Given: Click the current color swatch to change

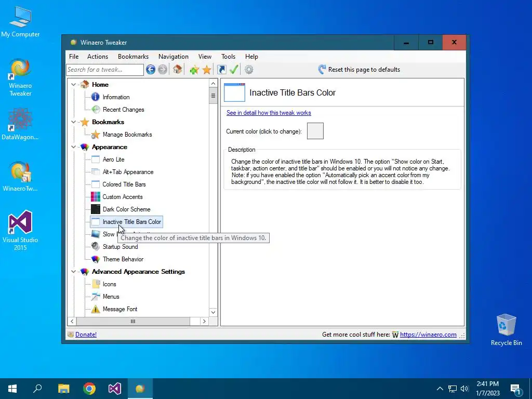Looking at the screenshot, I should click(315, 131).
